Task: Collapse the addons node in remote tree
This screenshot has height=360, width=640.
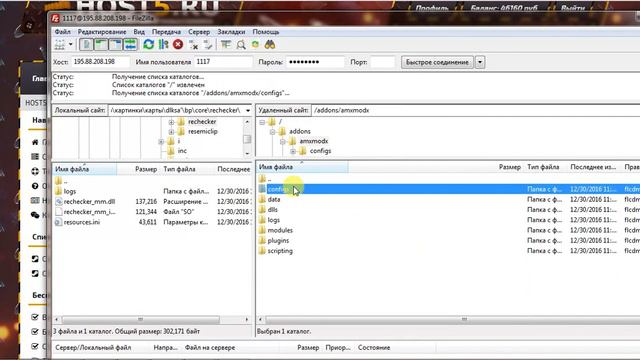Action: click(273, 132)
